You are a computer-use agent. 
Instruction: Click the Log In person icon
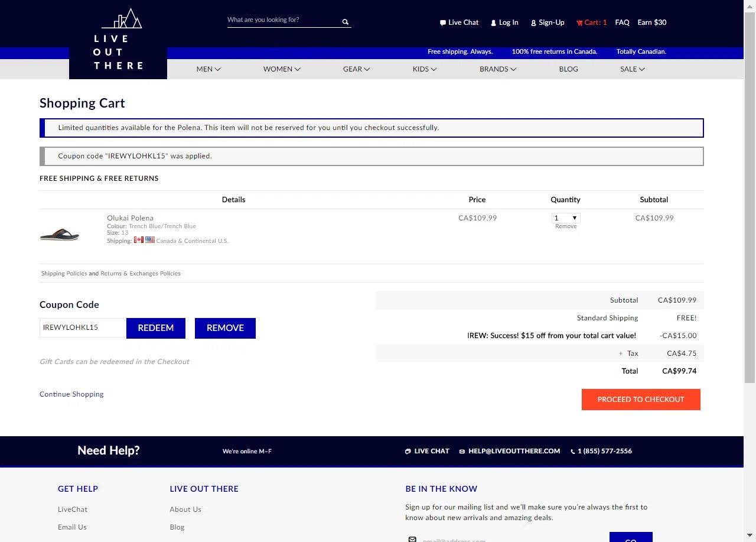[x=494, y=23]
